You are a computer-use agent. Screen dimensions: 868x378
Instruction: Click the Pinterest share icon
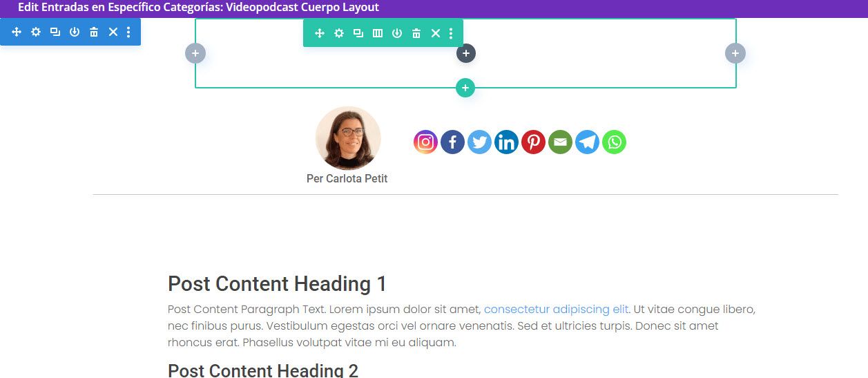[x=533, y=142]
